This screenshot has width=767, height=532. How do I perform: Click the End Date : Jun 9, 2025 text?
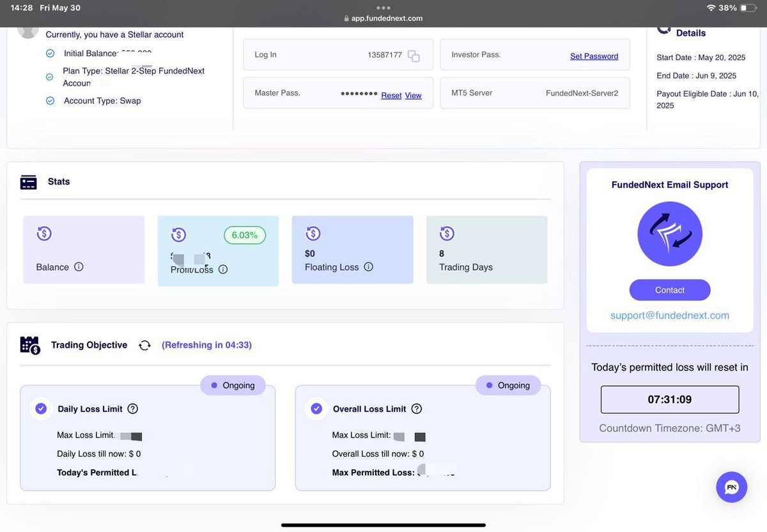click(697, 75)
